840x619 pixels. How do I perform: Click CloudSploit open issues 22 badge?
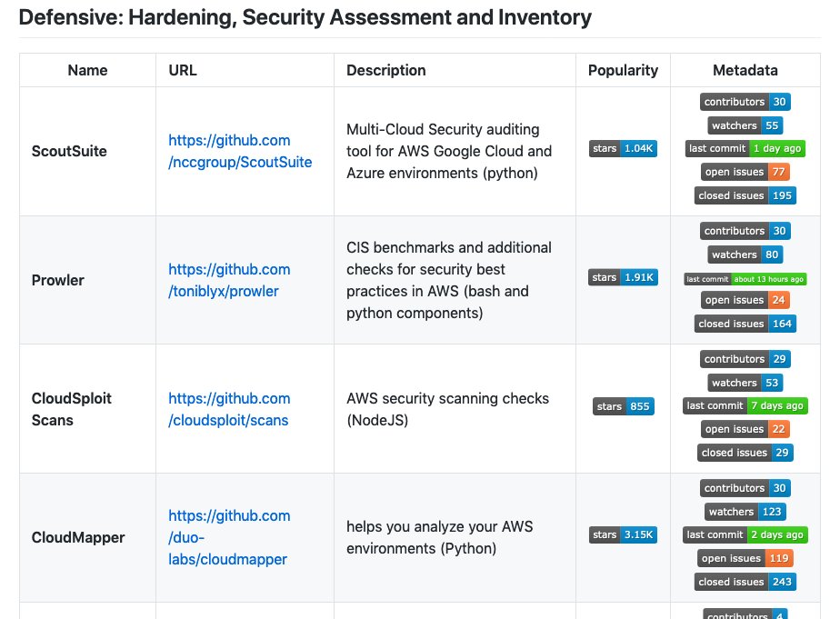pyautogui.click(x=745, y=429)
